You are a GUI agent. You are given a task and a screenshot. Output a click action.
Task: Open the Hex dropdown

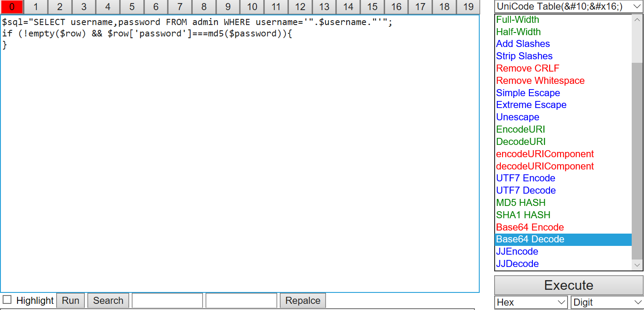pos(531,302)
